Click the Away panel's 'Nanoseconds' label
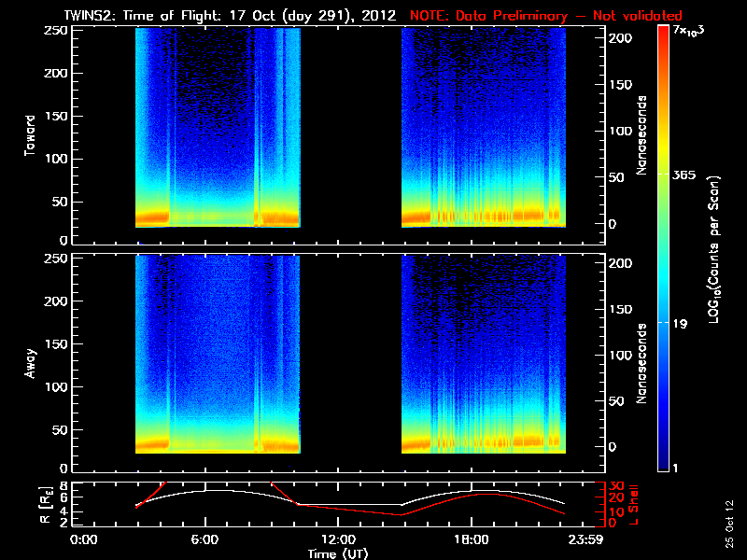The height and width of the screenshot is (560, 747). pyautogui.click(x=641, y=363)
